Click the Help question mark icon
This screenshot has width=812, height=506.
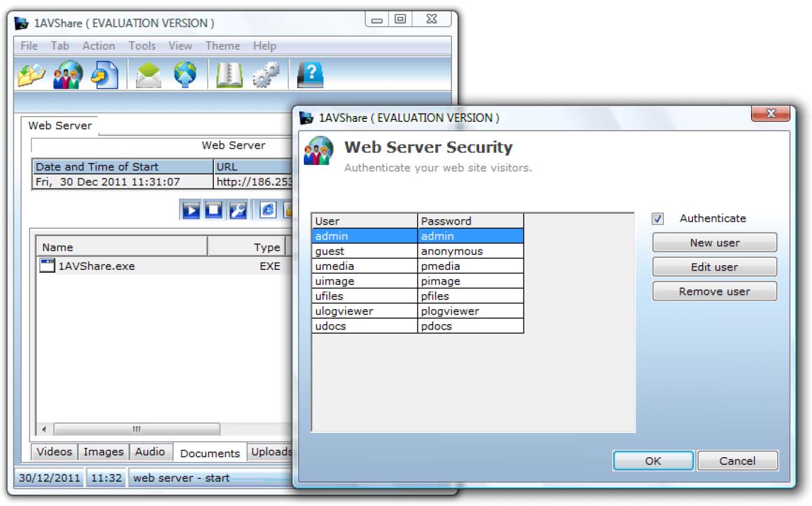[x=310, y=74]
